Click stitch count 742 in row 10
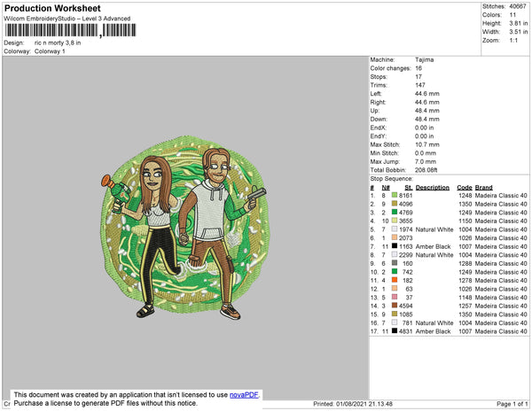532x411 pixels. click(x=408, y=272)
